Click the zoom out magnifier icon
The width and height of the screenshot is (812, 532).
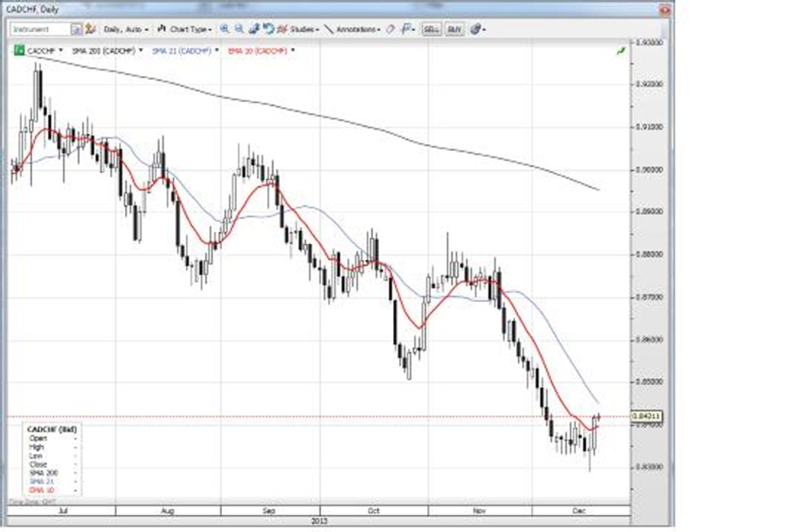239,29
